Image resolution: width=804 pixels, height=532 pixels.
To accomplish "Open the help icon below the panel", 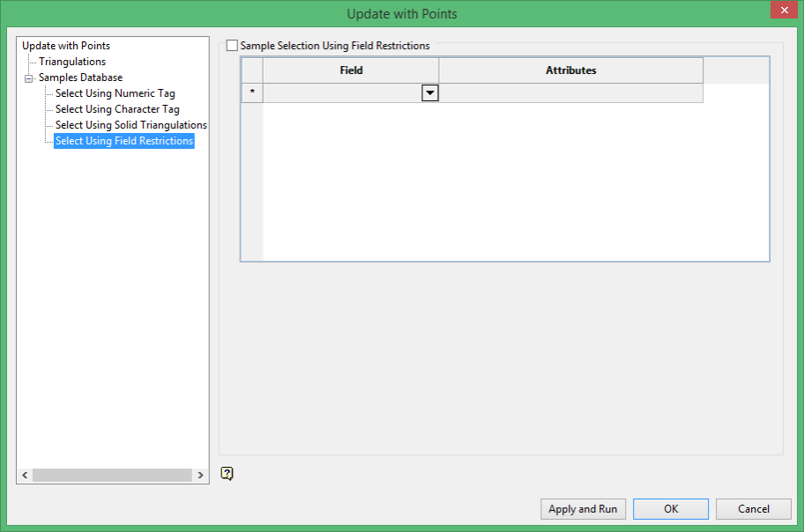I will [227, 474].
